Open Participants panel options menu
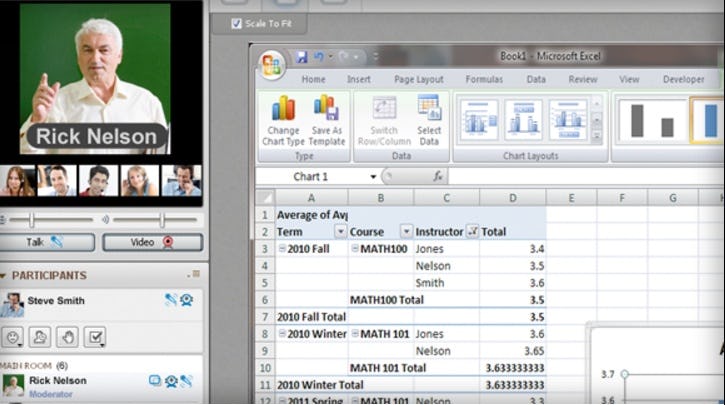This screenshot has width=725, height=405. click(x=195, y=274)
